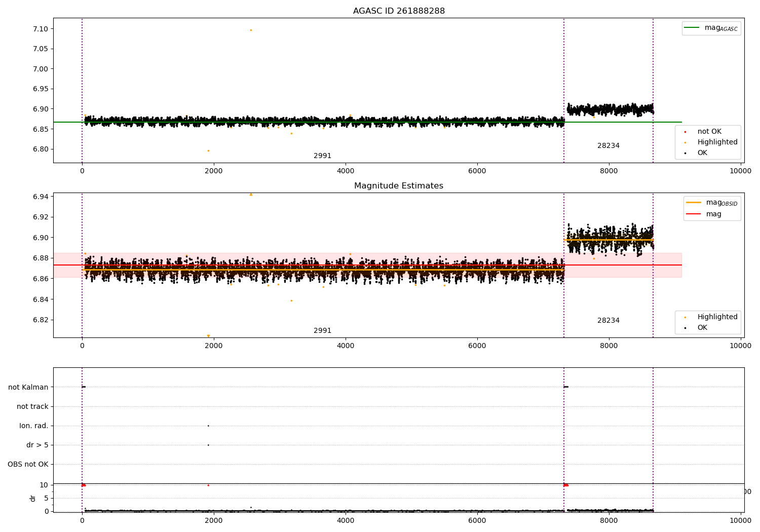Screen dimensions: 760x532
Task: Click the 'Magnitude Estimates' subplot title
Action: [x=399, y=186]
